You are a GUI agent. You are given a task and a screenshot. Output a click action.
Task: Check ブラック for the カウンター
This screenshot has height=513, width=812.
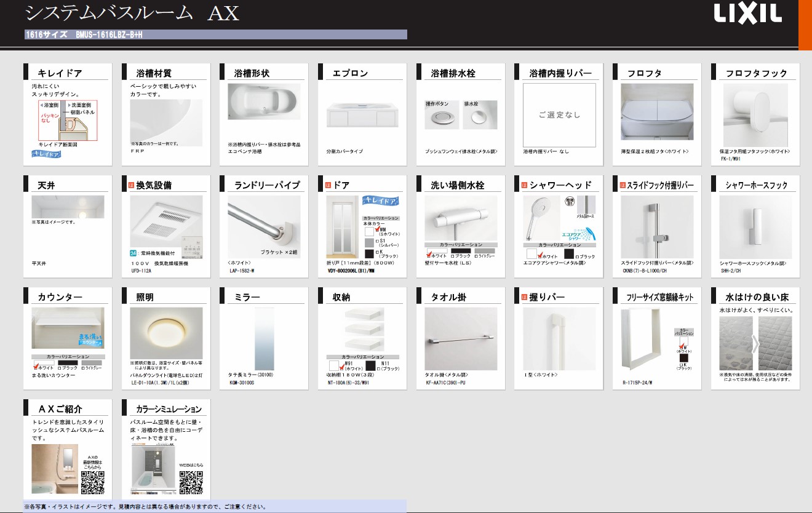pos(59,367)
